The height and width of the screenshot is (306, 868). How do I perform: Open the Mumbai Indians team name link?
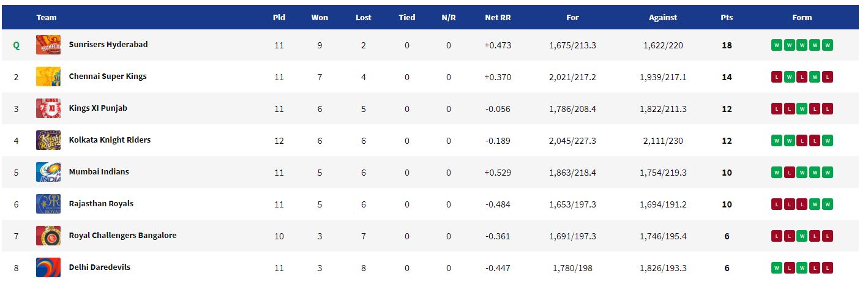pyautogui.click(x=99, y=172)
